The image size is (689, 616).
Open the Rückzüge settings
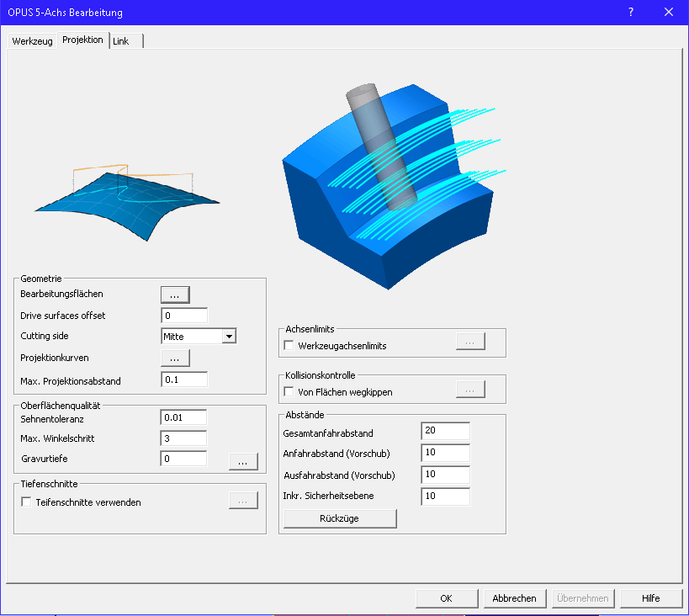(340, 519)
